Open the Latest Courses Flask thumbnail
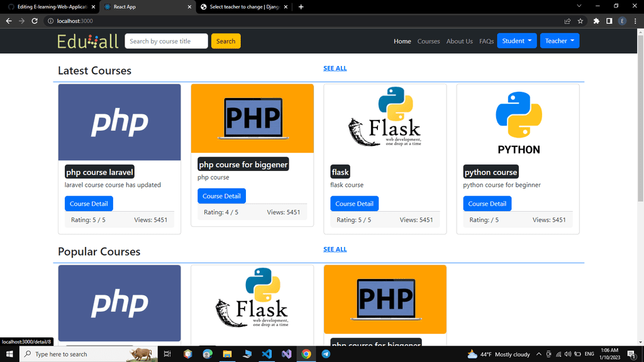 (x=385, y=123)
